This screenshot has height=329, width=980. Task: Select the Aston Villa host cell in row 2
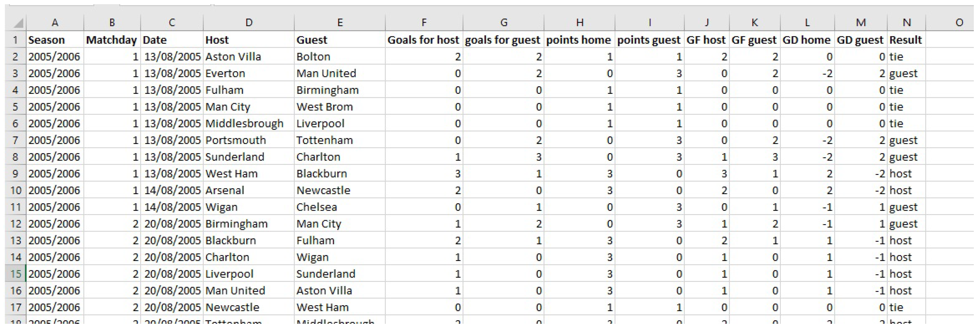233,57
